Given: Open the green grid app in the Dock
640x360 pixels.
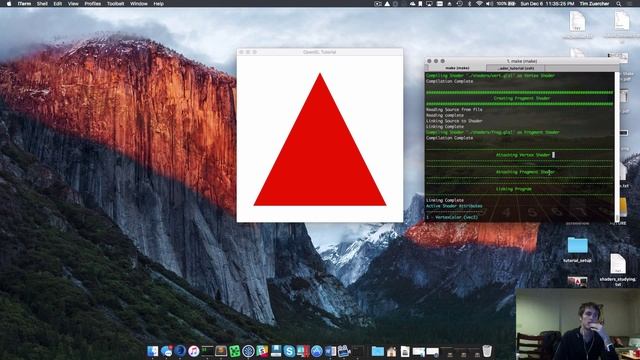Looking at the screenshot, I should click(x=234, y=351).
